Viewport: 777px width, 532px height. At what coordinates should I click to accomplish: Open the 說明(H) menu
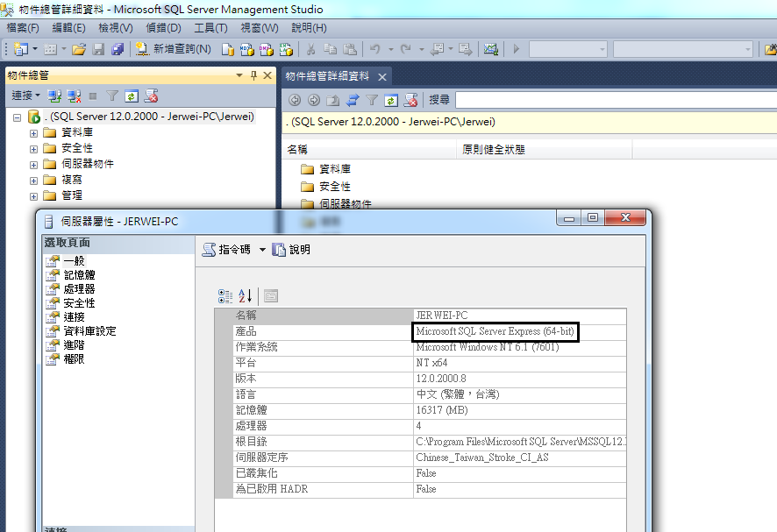pyautogui.click(x=309, y=28)
